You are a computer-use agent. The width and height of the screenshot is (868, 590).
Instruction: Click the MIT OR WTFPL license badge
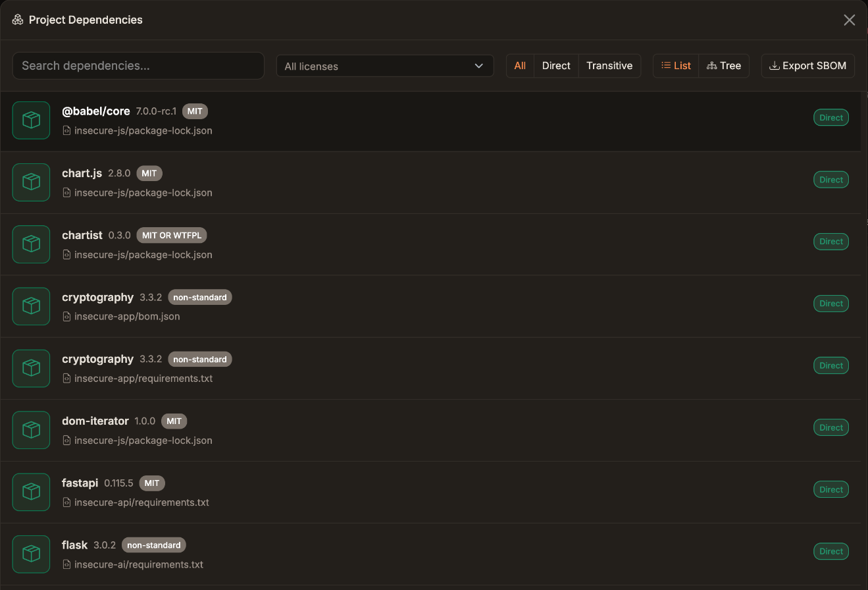[x=172, y=235]
